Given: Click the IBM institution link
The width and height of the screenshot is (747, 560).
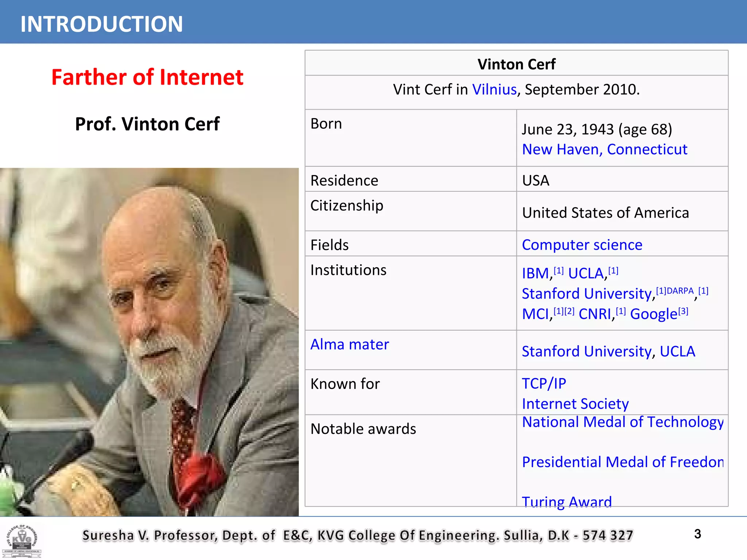Looking at the screenshot, I should (x=535, y=273).
